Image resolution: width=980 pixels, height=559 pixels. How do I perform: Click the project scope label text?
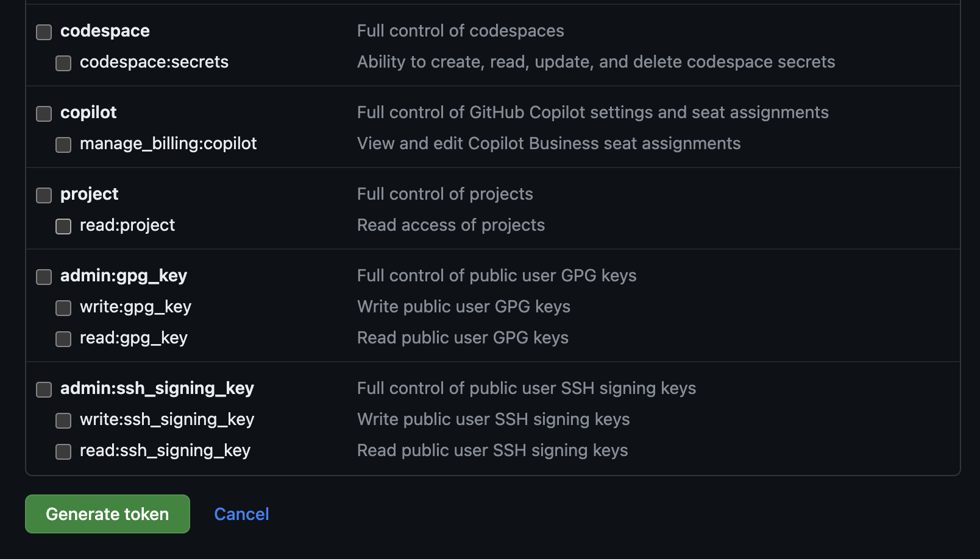click(88, 194)
